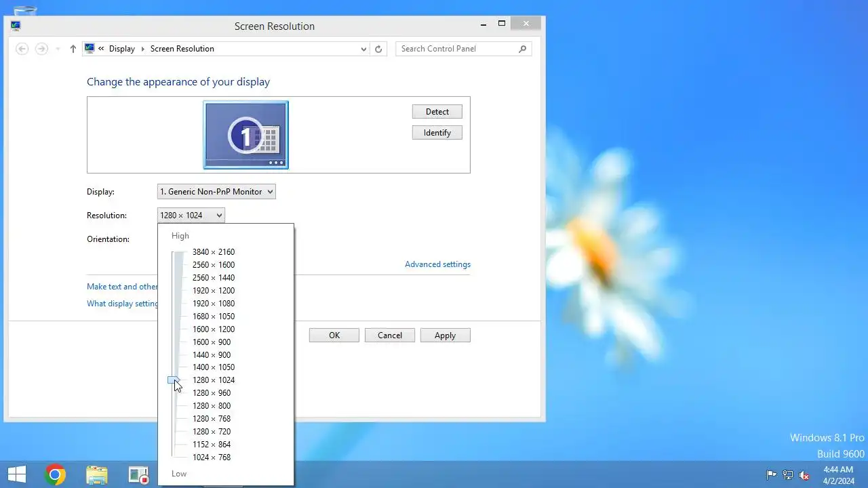Click the Cancel button
The width and height of the screenshot is (868, 488).
coord(390,335)
